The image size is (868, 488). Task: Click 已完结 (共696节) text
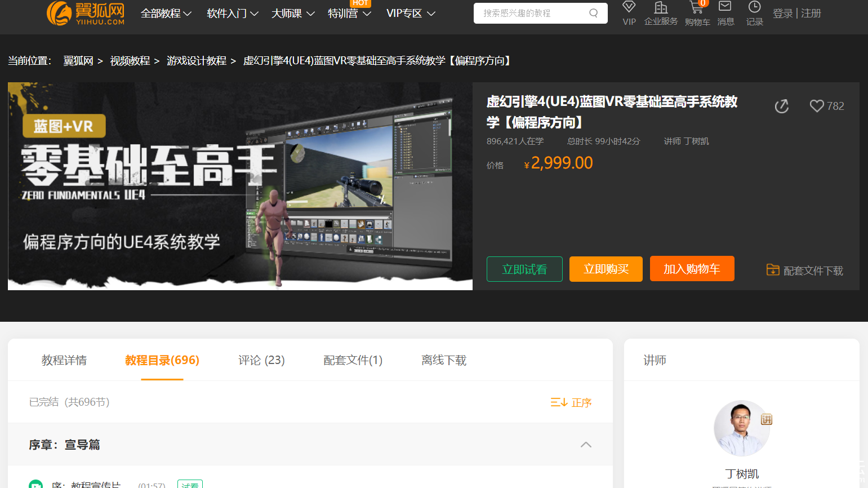pyautogui.click(x=69, y=402)
